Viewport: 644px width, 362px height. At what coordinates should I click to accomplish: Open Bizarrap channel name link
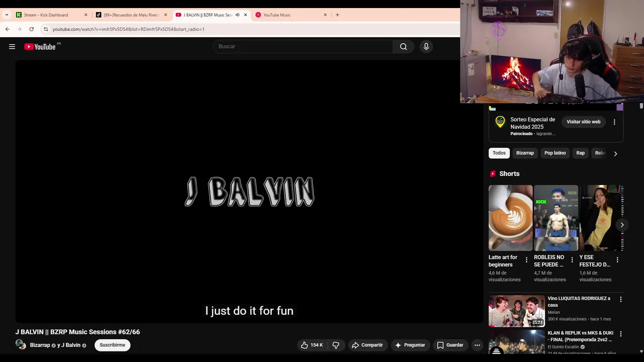[40, 345]
